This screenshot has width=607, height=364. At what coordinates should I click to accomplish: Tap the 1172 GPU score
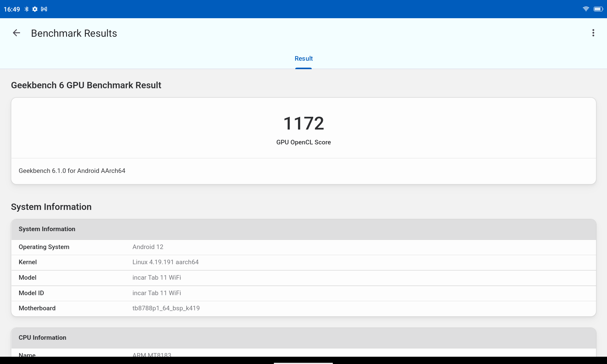tap(303, 123)
